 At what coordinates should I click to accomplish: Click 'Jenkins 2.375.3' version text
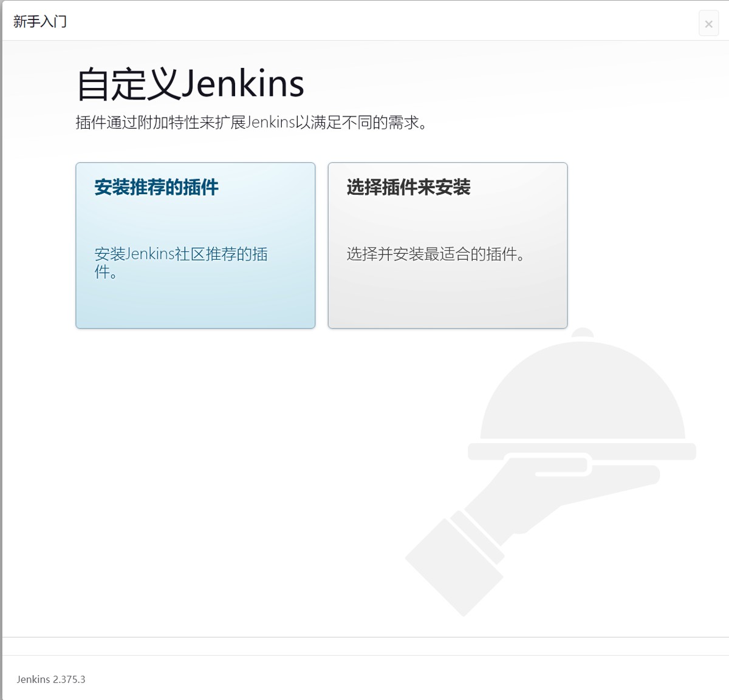point(51,679)
